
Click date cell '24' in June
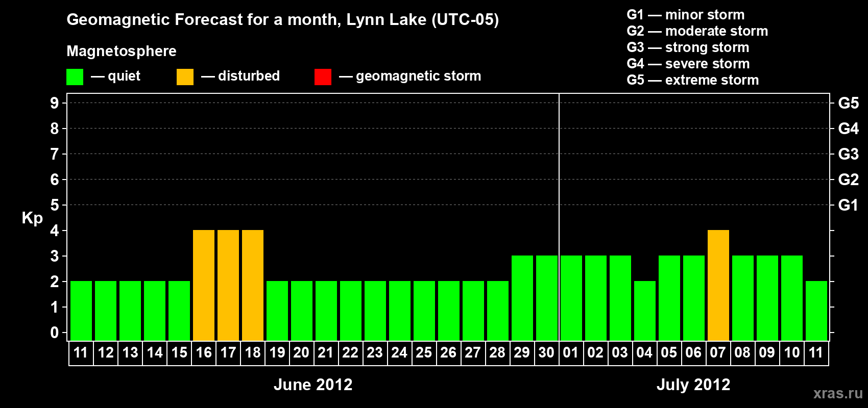pos(399,353)
